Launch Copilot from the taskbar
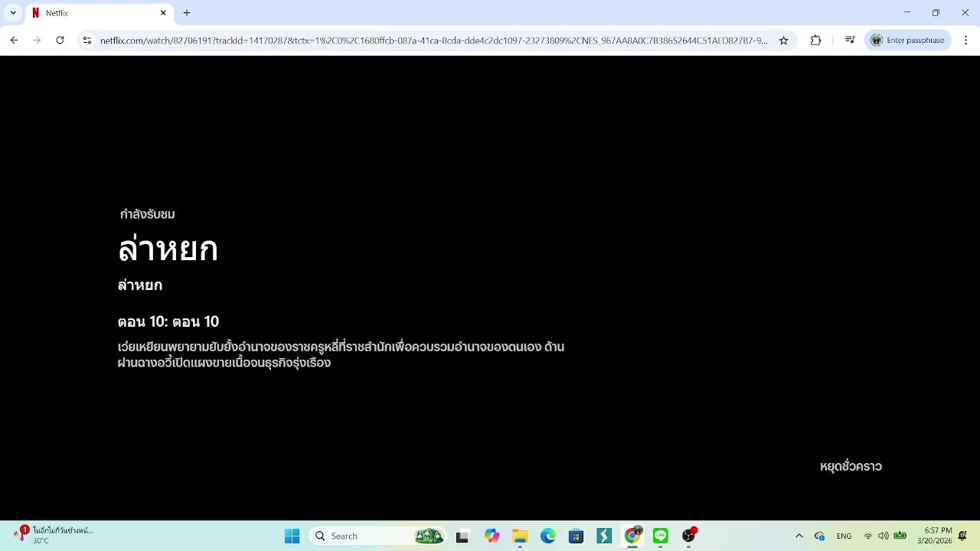Viewport: 980px width, 551px height. tap(492, 536)
